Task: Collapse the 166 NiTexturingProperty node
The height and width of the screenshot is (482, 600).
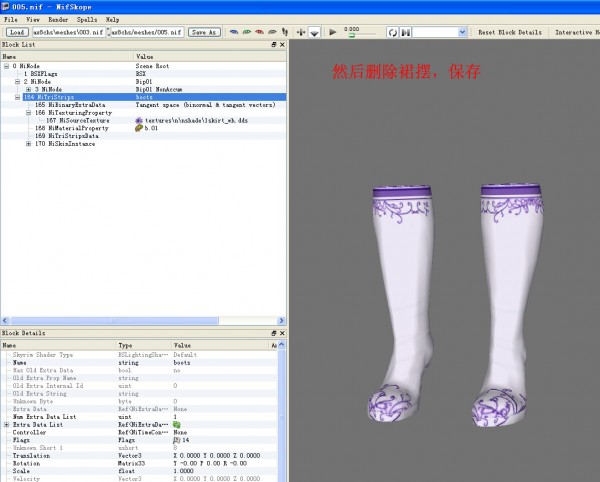Action: click(x=29, y=113)
